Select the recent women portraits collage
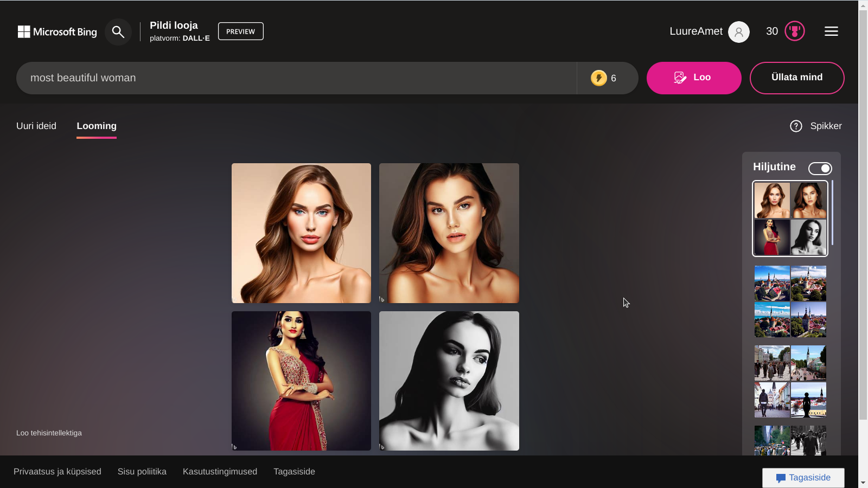The image size is (868, 488). click(x=790, y=219)
